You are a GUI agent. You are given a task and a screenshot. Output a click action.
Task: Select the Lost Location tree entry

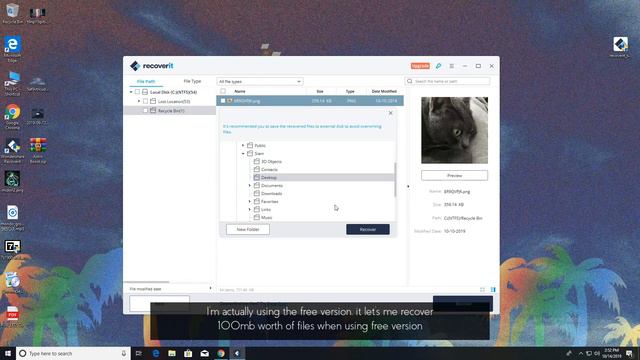174,101
